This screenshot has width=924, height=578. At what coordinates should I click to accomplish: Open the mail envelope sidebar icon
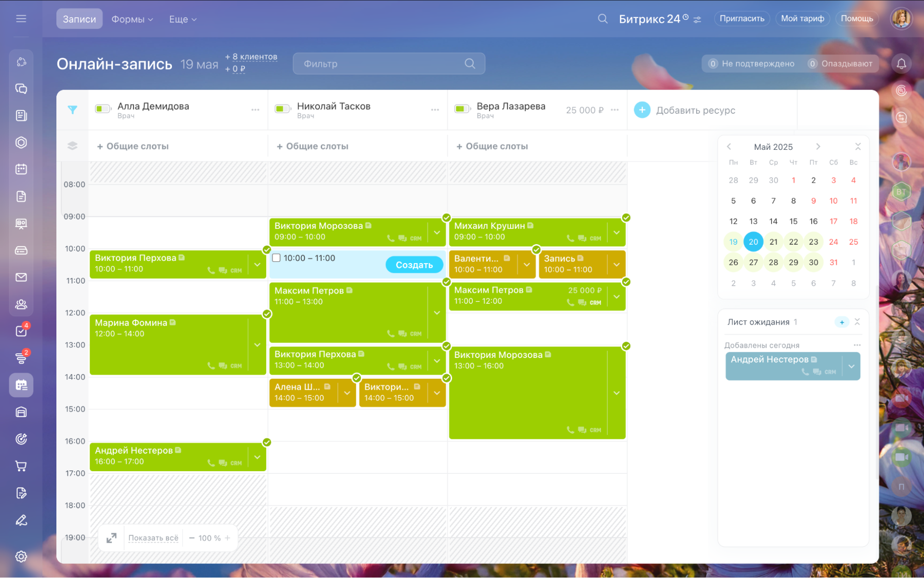[x=21, y=277]
